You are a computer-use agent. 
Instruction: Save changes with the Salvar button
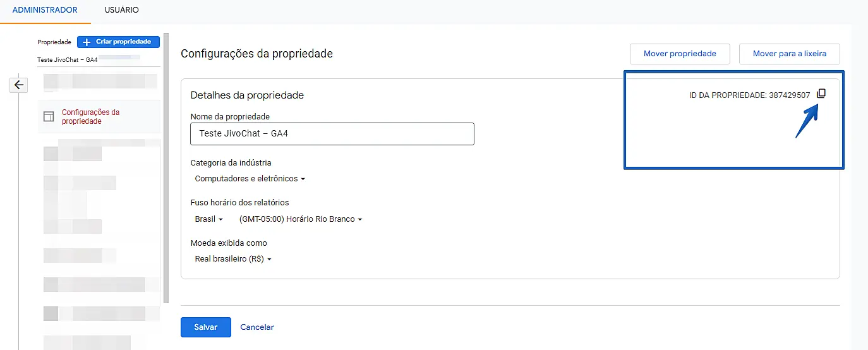point(205,327)
